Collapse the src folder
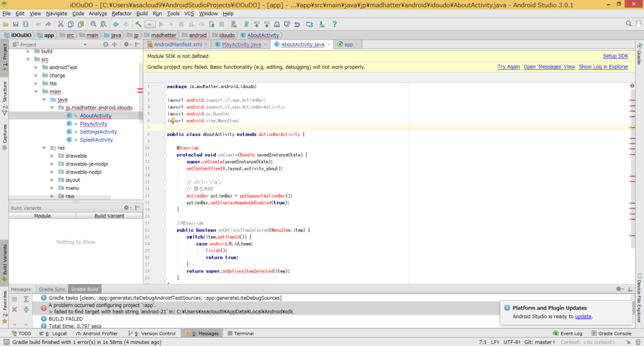Image resolution: width=644 pixels, height=346 pixels. click(28, 59)
